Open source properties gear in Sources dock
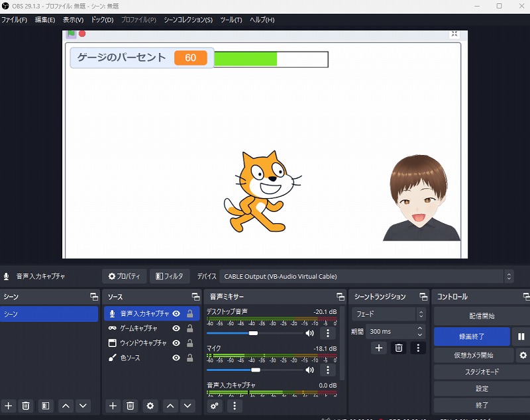The height and width of the screenshot is (420, 530). click(150, 405)
